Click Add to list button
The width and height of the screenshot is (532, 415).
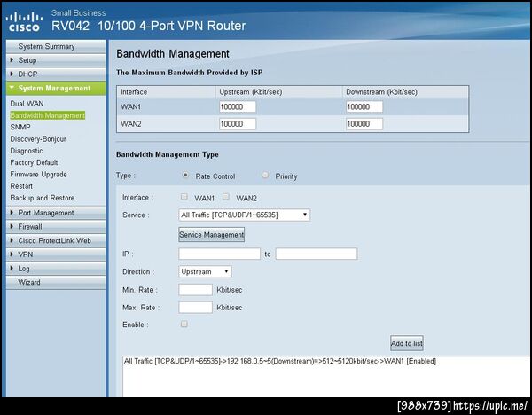(x=407, y=343)
